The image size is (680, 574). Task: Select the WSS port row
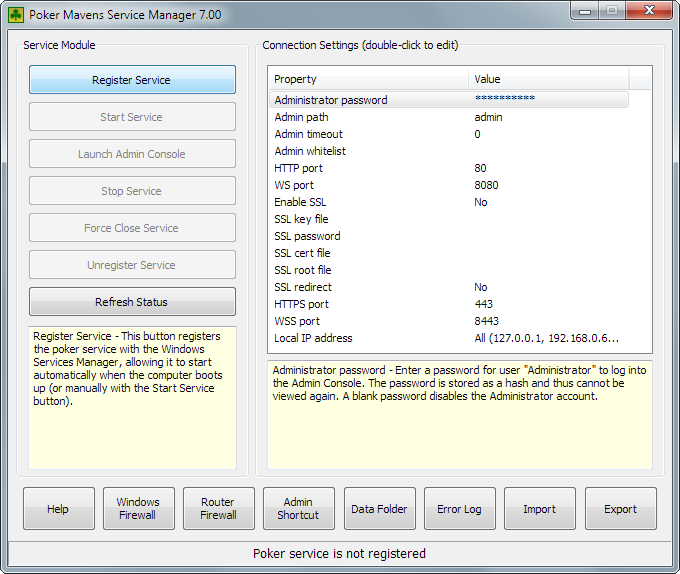448,321
